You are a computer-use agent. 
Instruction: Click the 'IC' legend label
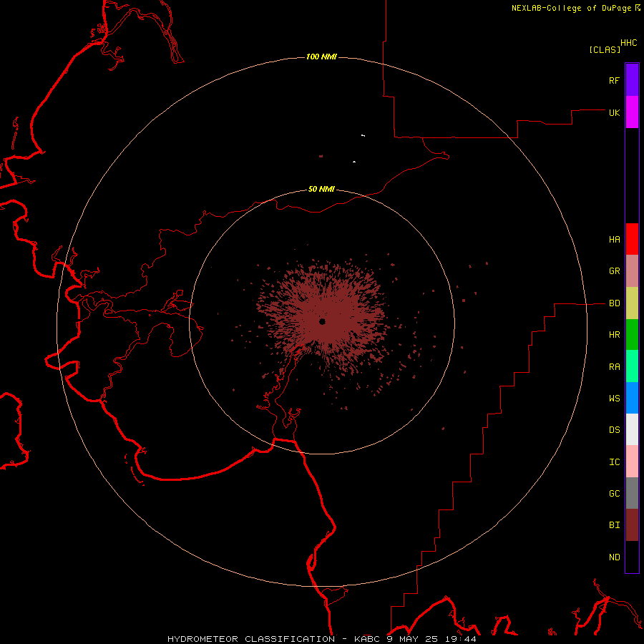tap(614, 462)
